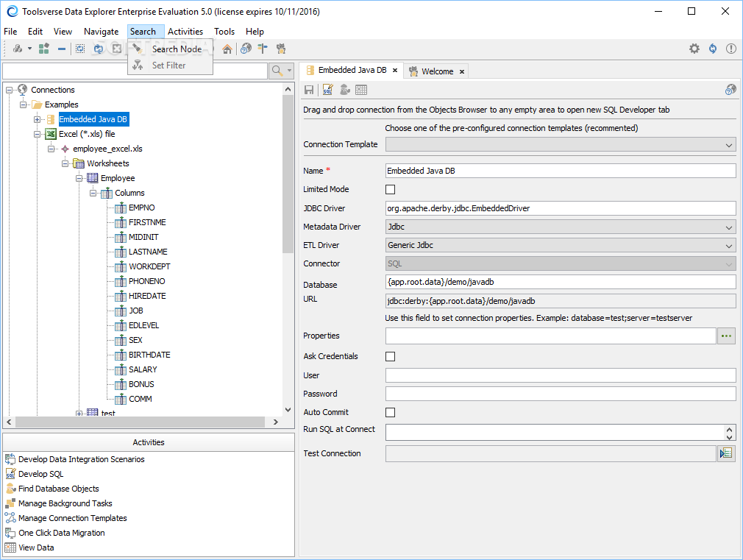Click the dashed-square refresh selection toolbar icon
The image size is (743, 560).
(80, 49)
